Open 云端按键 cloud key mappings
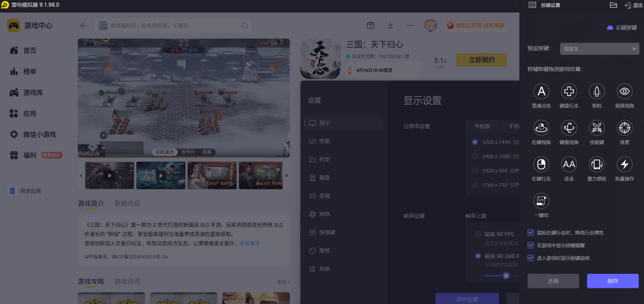This screenshot has width=644, height=304. (622, 27)
